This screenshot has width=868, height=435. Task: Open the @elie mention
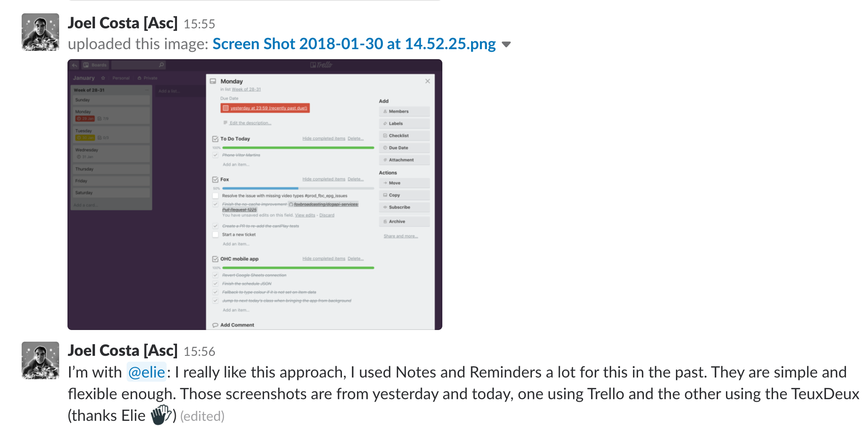point(147,372)
